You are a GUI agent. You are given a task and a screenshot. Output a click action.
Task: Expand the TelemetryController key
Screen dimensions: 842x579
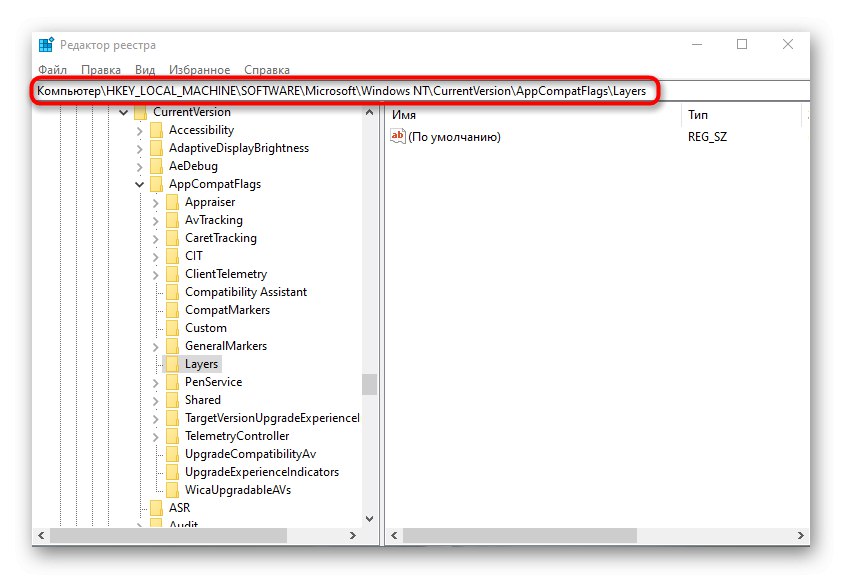(x=156, y=437)
